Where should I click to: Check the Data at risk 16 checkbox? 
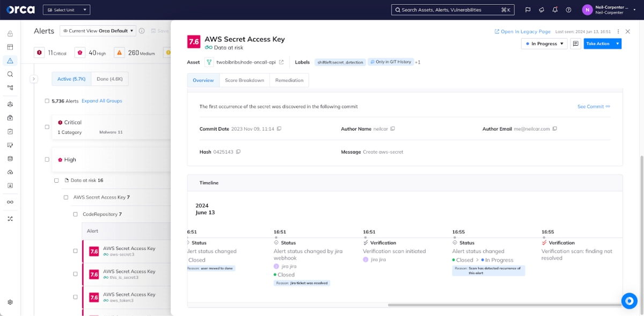(57, 181)
